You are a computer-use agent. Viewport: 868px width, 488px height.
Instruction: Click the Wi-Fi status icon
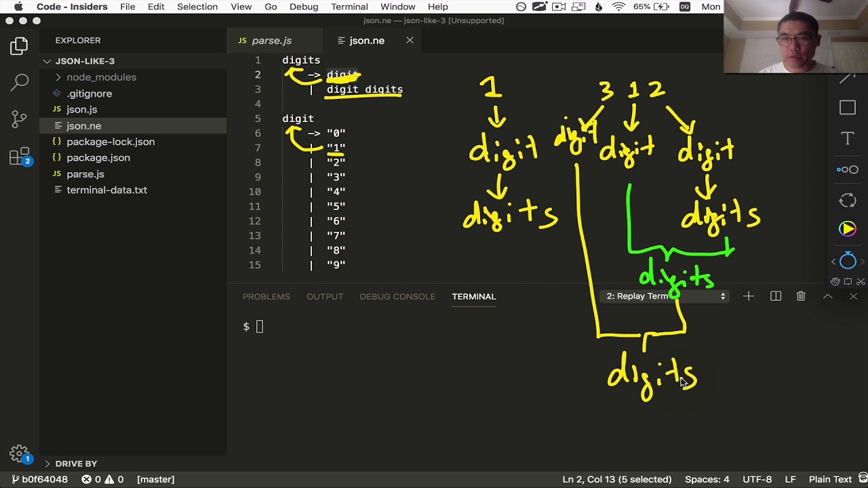pos(618,7)
